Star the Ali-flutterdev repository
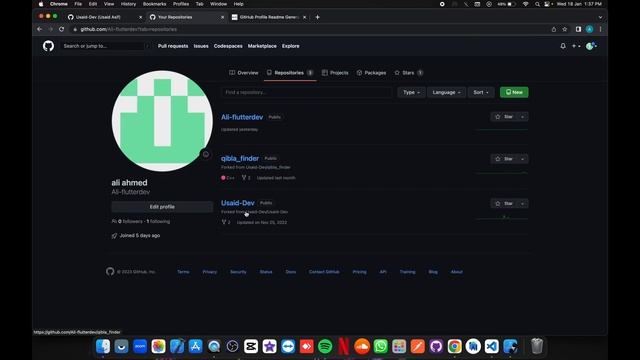 click(504, 117)
